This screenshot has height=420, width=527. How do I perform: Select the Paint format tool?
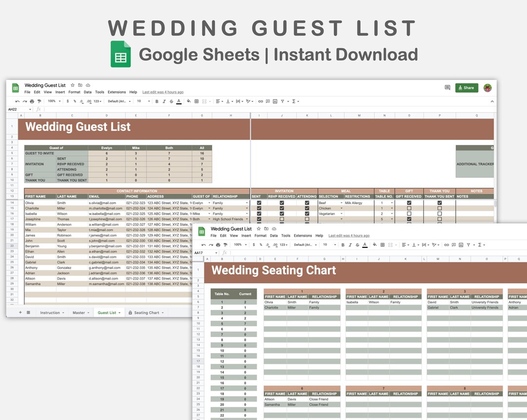(39, 101)
